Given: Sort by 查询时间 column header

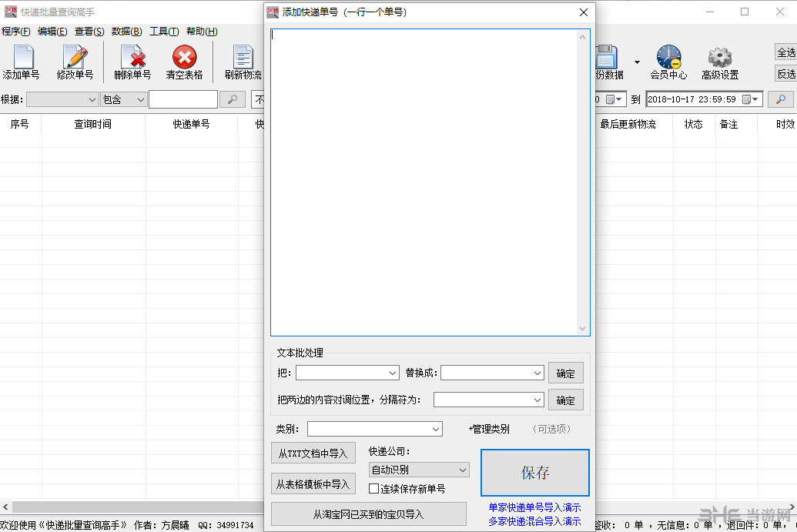Looking at the screenshot, I should [93, 124].
